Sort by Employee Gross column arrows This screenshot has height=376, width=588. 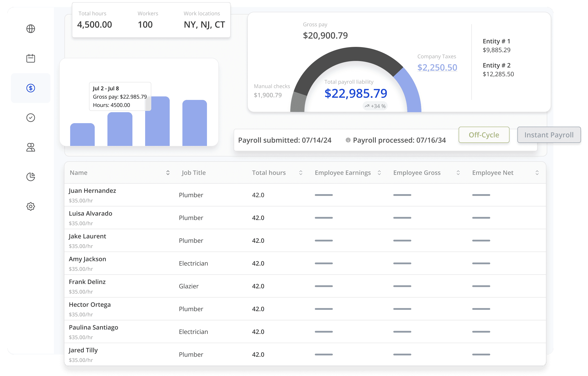tap(458, 173)
